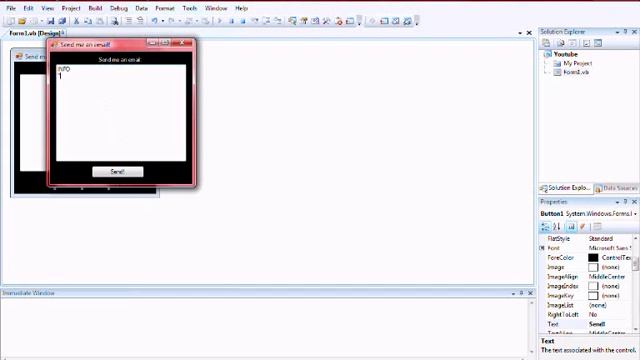The height and width of the screenshot is (360, 640).
Task: Select the FlatStyle property value Standard
Action: click(600, 239)
